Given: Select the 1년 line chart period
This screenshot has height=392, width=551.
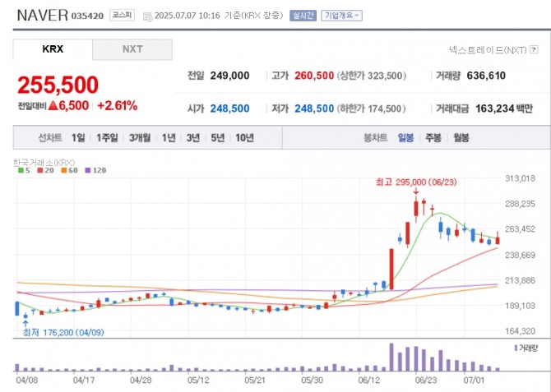Looking at the screenshot, I should pyautogui.click(x=169, y=138).
